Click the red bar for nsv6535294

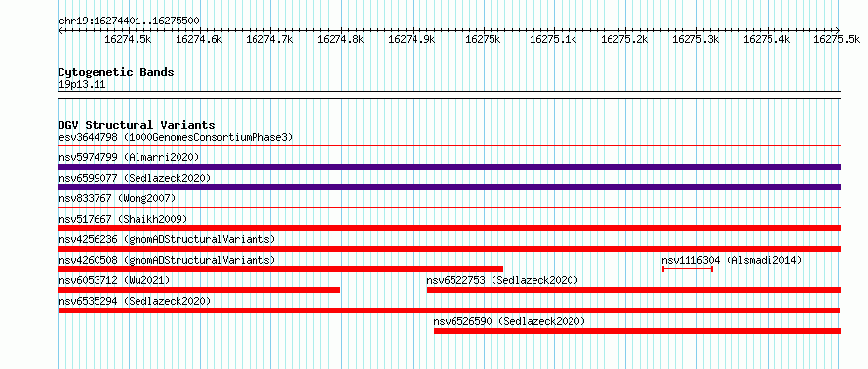450,310
